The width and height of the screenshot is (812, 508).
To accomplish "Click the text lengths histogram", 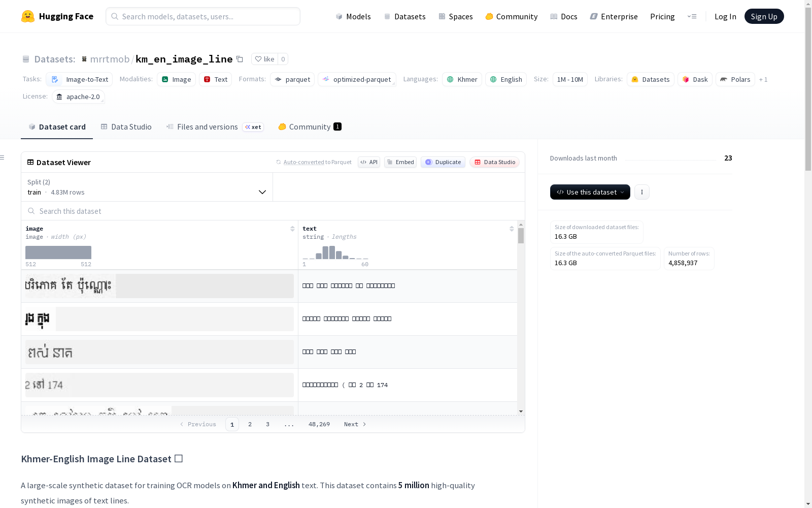I will coord(335,252).
